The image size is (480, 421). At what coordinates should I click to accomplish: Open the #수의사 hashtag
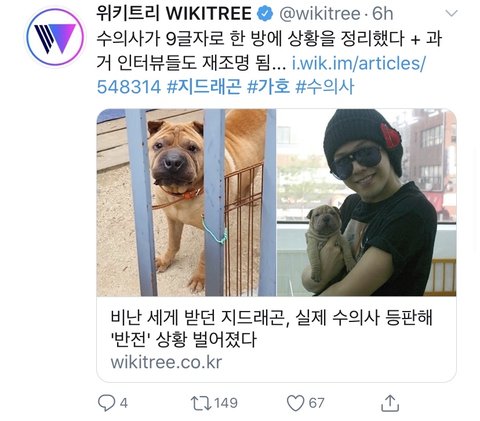tap(325, 87)
